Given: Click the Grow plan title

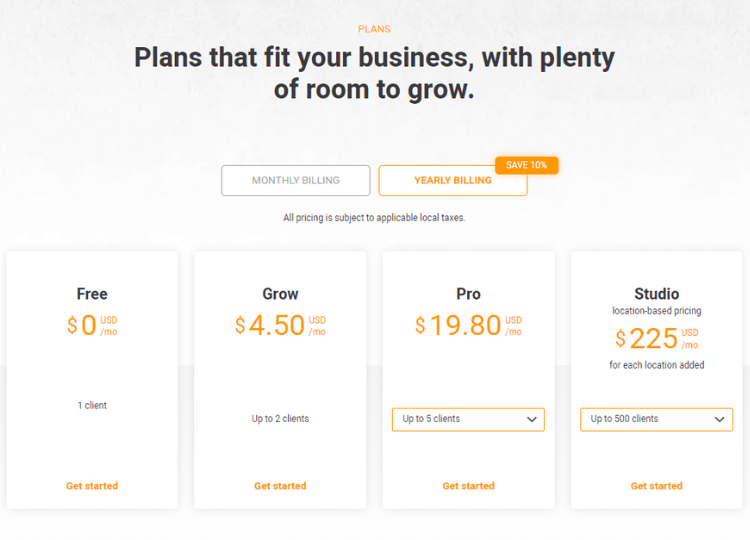Looking at the screenshot, I should (280, 294).
